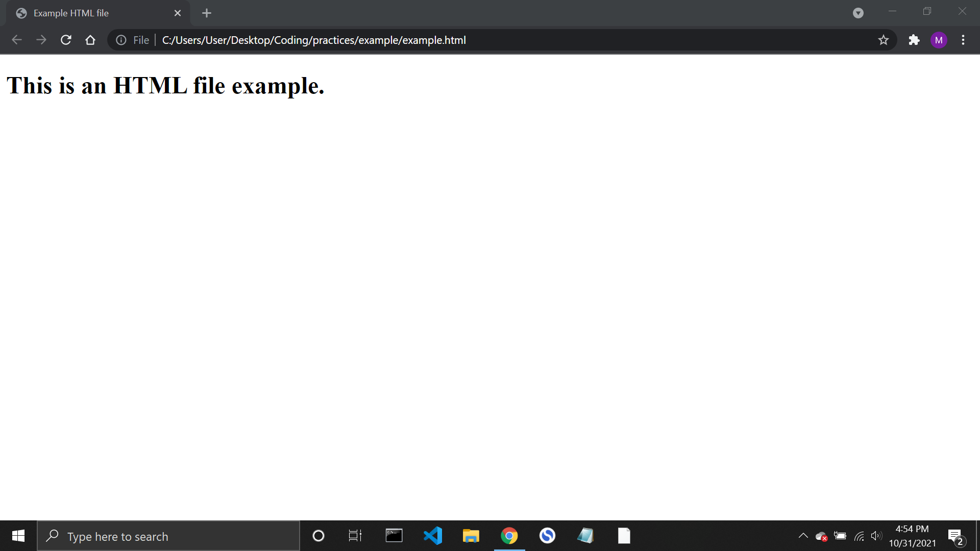Click the back navigation arrow button
Image resolution: width=980 pixels, height=551 pixels.
[x=16, y=40]
